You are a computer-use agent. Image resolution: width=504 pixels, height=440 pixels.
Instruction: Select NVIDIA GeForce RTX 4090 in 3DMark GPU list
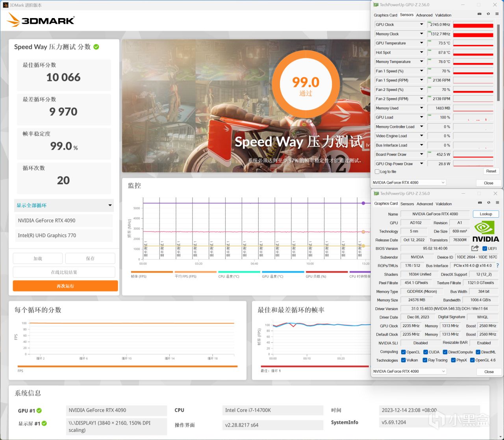point(64,221)
